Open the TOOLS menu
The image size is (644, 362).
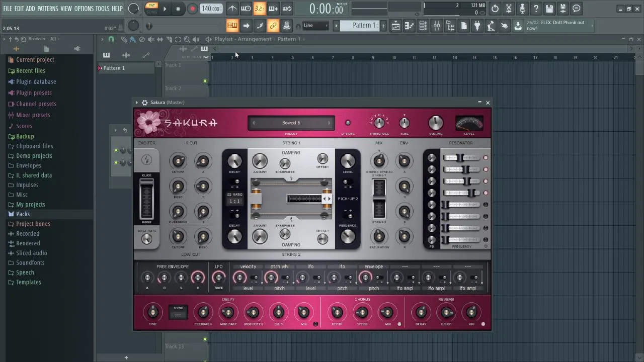pos(102,9)
